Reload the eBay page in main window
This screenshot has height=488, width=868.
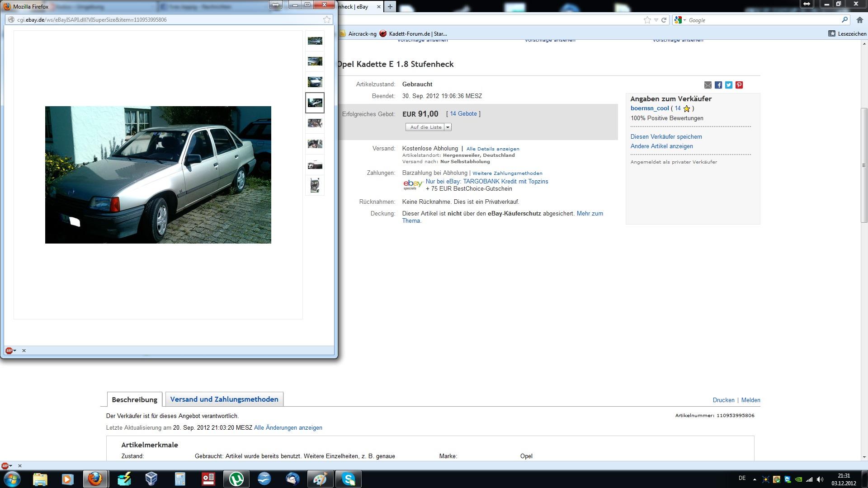coord(664,20)
